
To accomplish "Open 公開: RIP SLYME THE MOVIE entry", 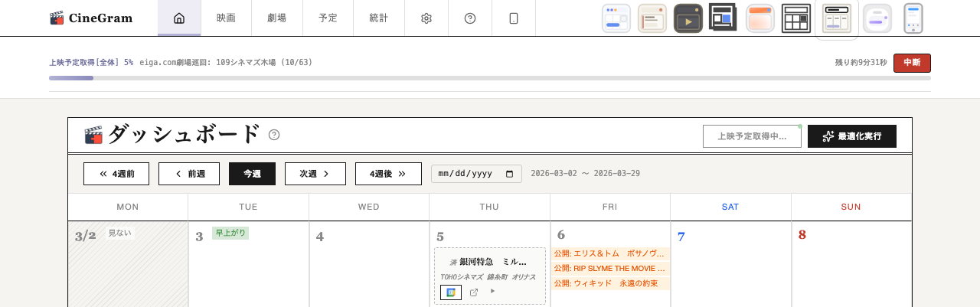I will (x=610, y=268).
